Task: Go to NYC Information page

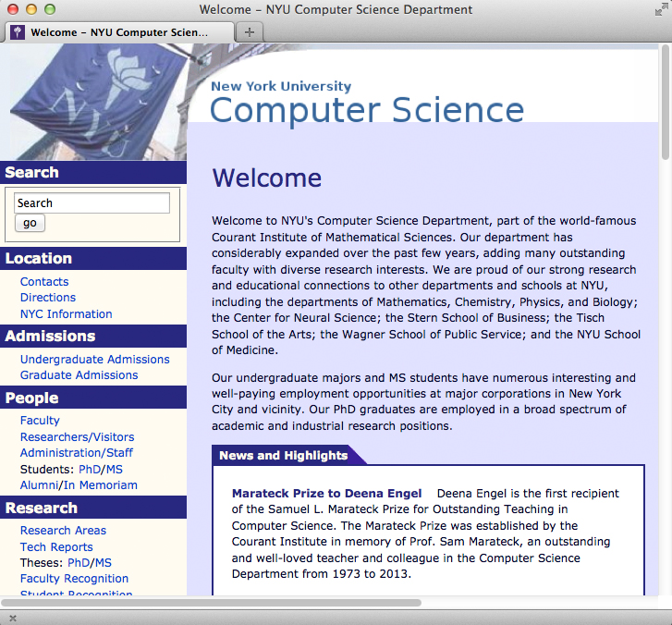Action: (67, 314)
